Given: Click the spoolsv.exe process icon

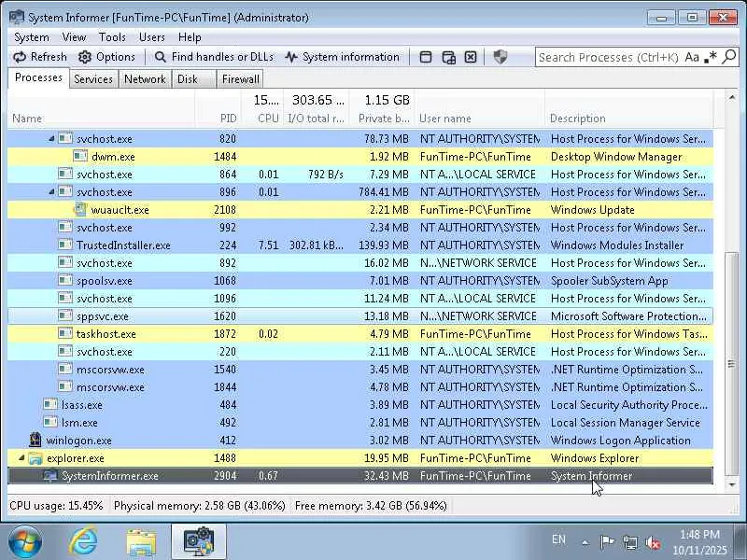Looking at the screenshot, I should (65, 281).
